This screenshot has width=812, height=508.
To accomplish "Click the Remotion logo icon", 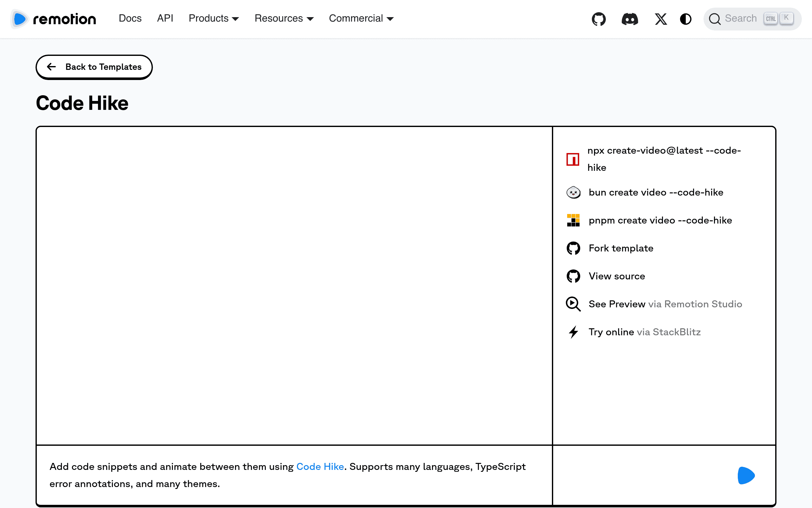I will click(19, 19).
